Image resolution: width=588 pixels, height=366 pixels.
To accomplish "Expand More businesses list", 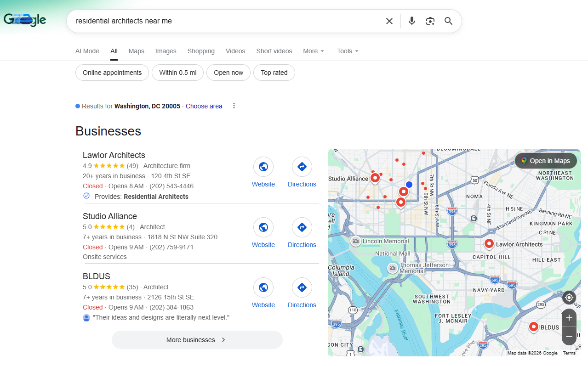I will [197, 340].
